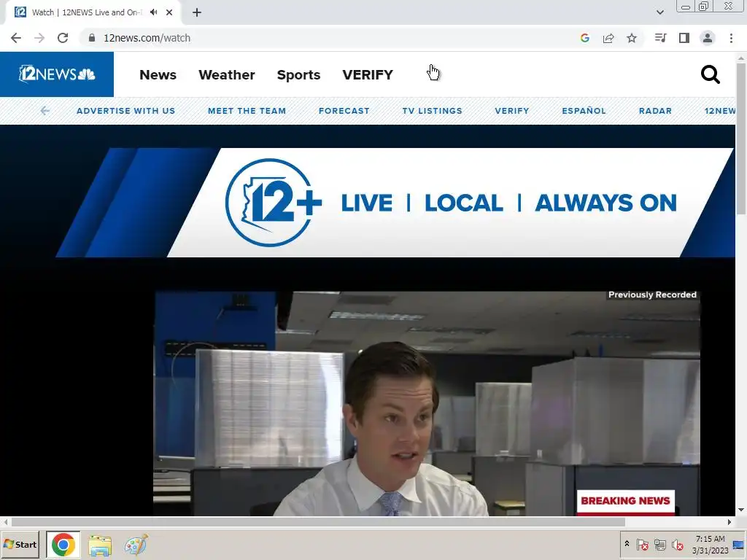Open the VERIFY main menu item

pyautogui.click(x=368, y=75)
